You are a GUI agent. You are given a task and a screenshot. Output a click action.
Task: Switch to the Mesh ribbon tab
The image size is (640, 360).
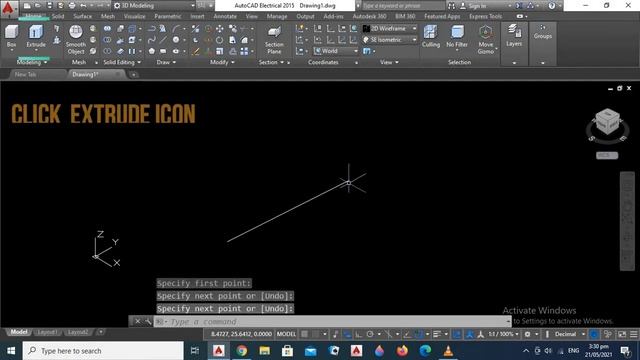point(108,16)
